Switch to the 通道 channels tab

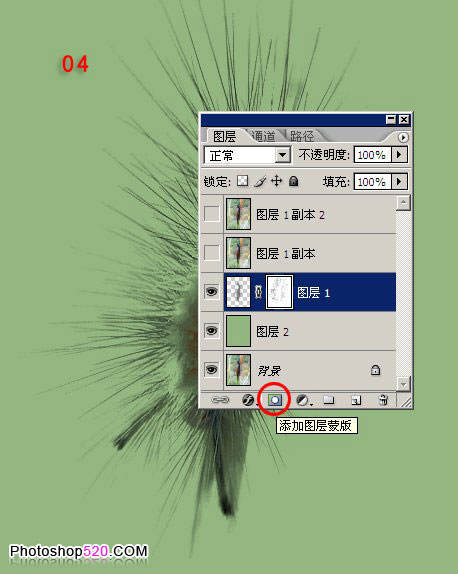[263, 136]
